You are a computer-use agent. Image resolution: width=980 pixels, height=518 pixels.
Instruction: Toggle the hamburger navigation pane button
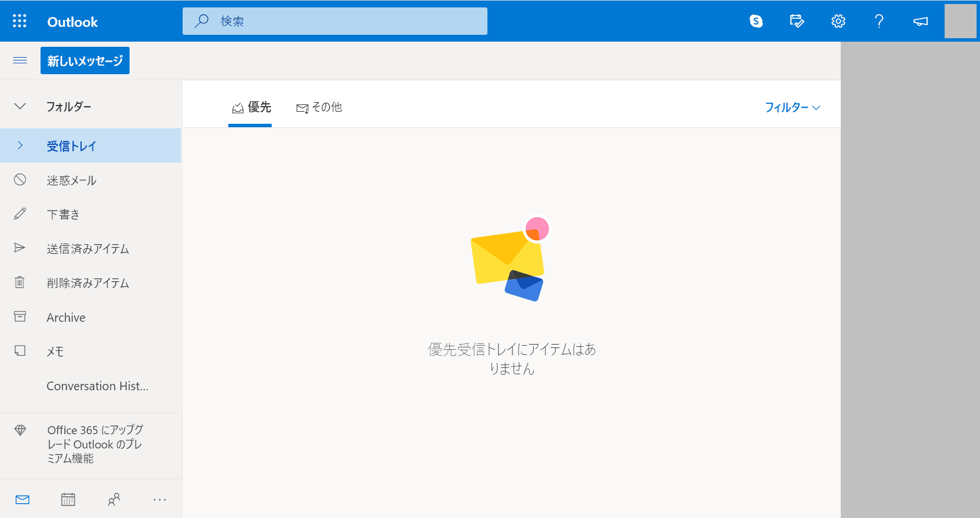tap(20, 60)
